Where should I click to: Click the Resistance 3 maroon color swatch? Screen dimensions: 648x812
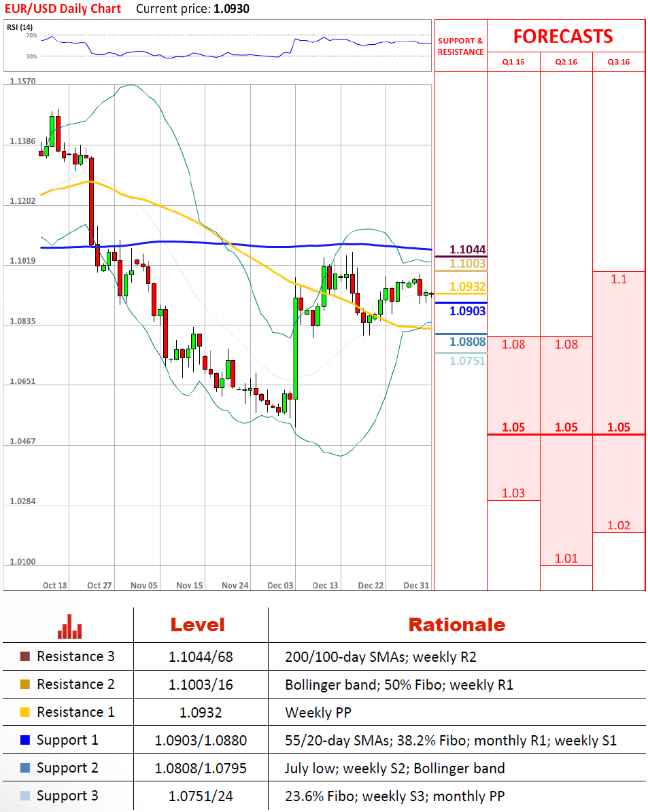[25, 656]
